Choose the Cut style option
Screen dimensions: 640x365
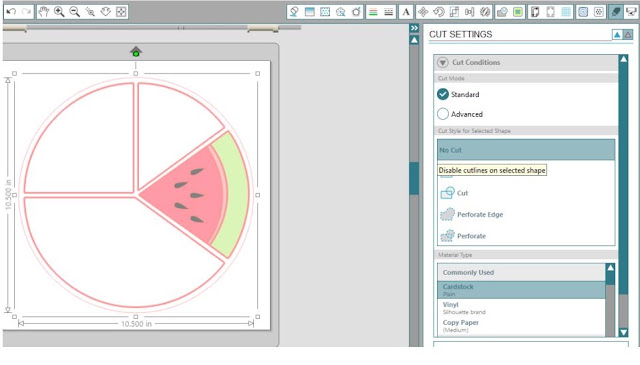pyautogui.click(x=526, y=193)
